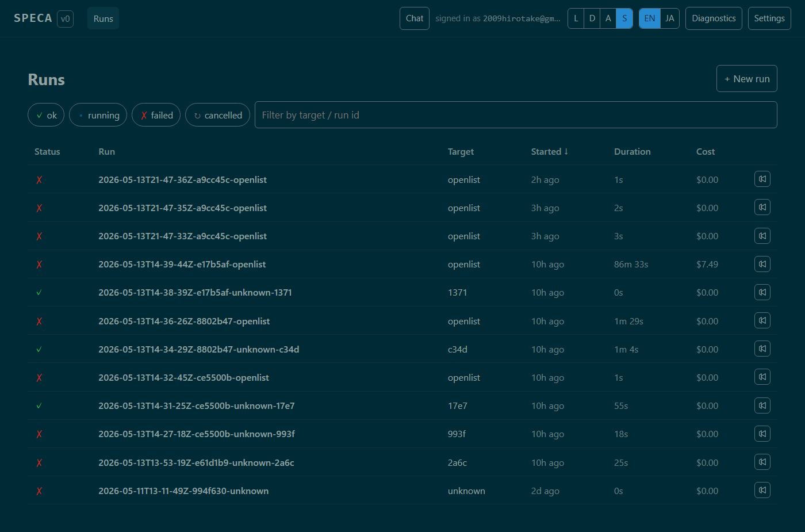Open run 2026-05-13T14-39-44Z-e17b5af-openlist
This screenshot has width=805, height=532.
pos(182,265)
